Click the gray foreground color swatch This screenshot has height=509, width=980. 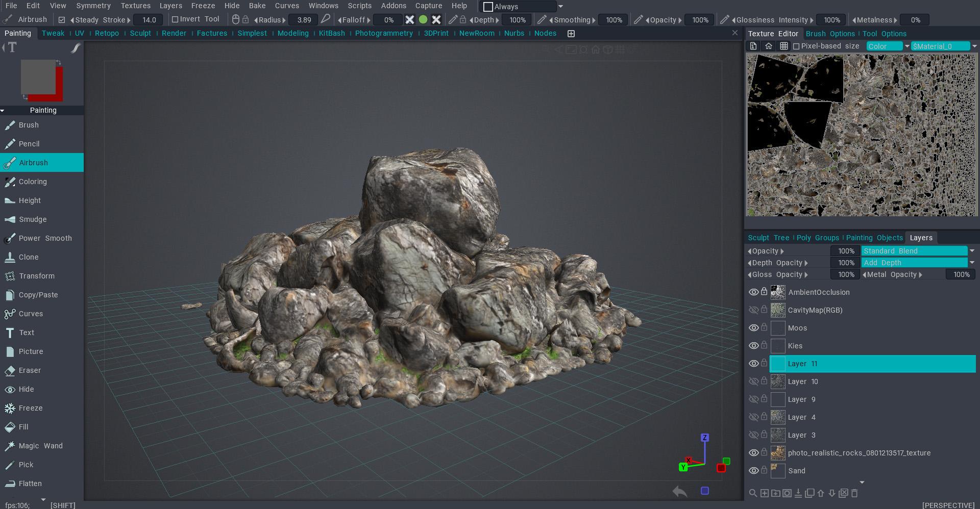[38, 77]
